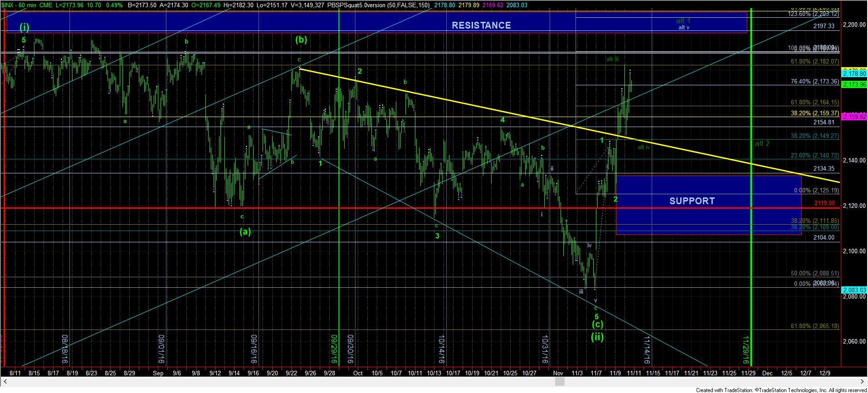Screen dimensions: 868x393
Task: Click the 11/29 date on time axis
Action: click(748, 373)
